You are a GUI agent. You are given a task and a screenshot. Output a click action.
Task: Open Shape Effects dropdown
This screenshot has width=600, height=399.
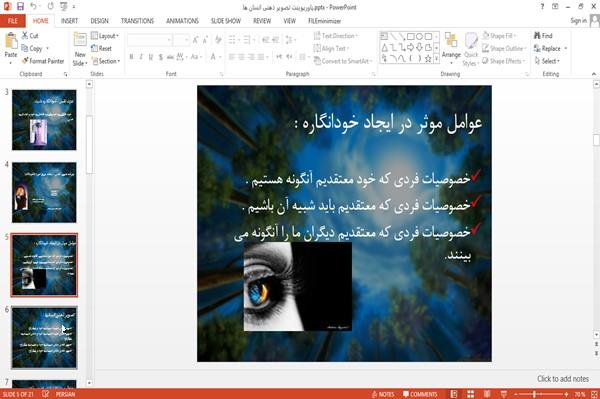pyautogui.click(x=504, y=61)
